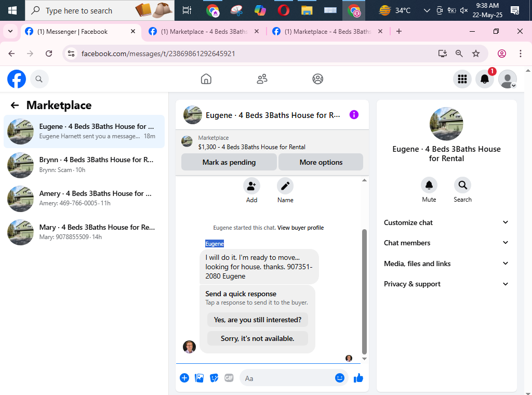Screen dimensions: 532x395
Task: Bookmark this page with the star icon
Action: point(476,54)
